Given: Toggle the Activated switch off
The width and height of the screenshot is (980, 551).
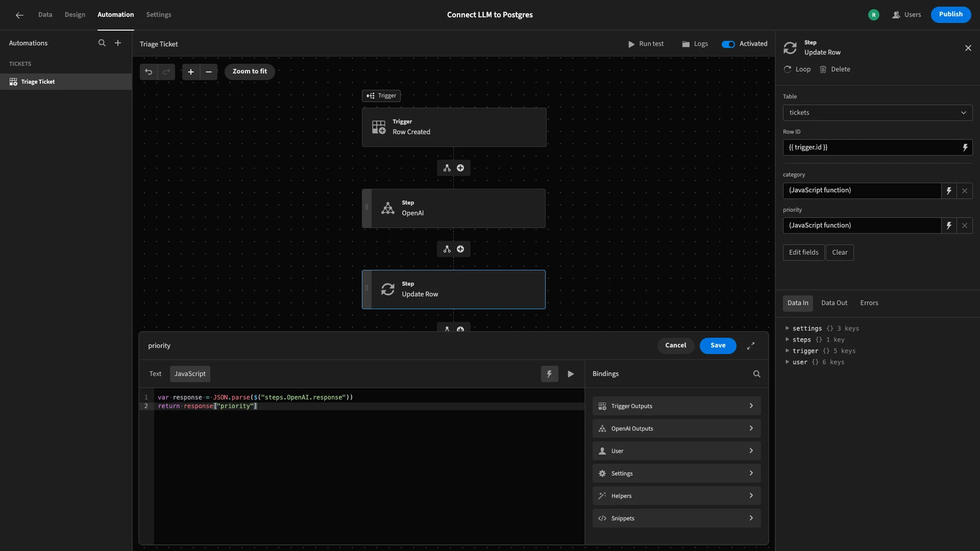Looking at the screenshot, I should [x=728, y=44].
